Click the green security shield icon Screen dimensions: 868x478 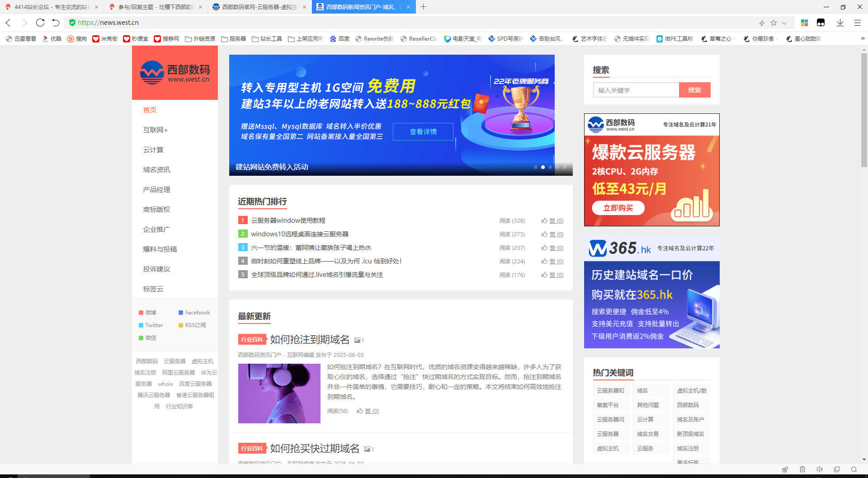pyautogui.click(x=72, y=23)
